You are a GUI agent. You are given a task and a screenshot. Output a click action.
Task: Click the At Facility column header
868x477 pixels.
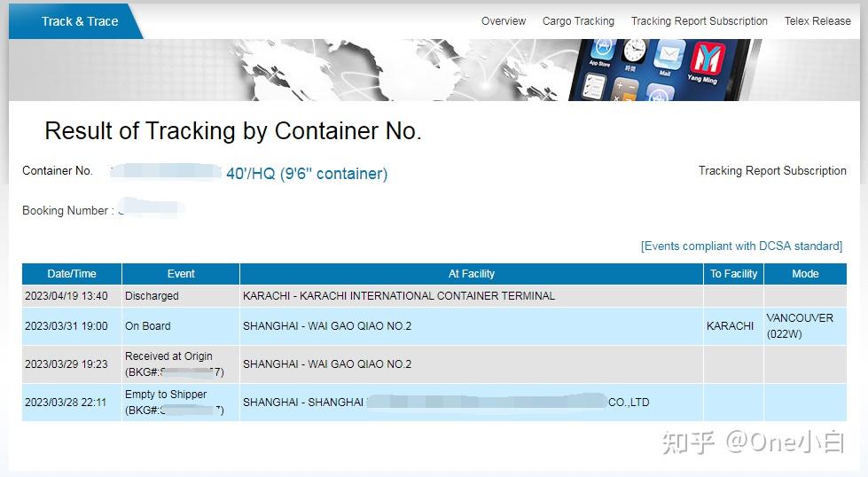click(x=472, y=274)
